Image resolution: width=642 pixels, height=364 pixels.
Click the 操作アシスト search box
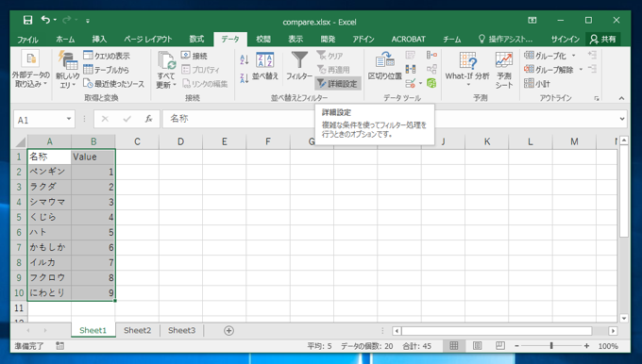(x=506, y=40)
